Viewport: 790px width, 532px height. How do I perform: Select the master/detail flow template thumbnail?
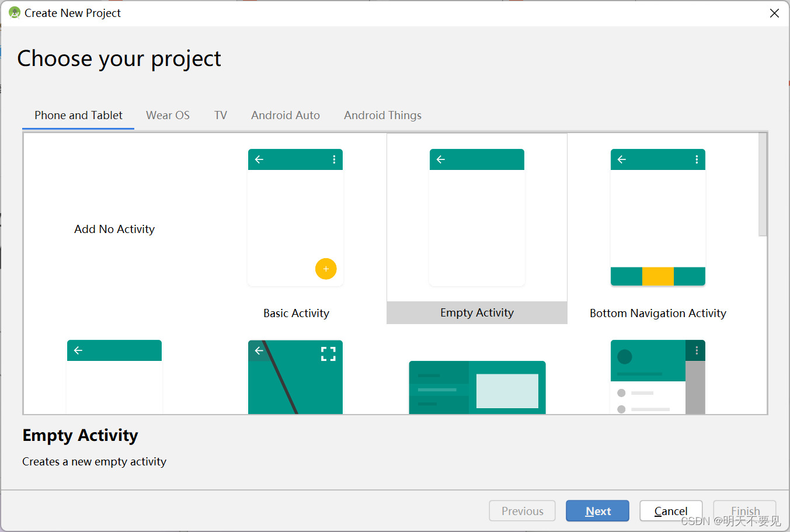(477, 387)
